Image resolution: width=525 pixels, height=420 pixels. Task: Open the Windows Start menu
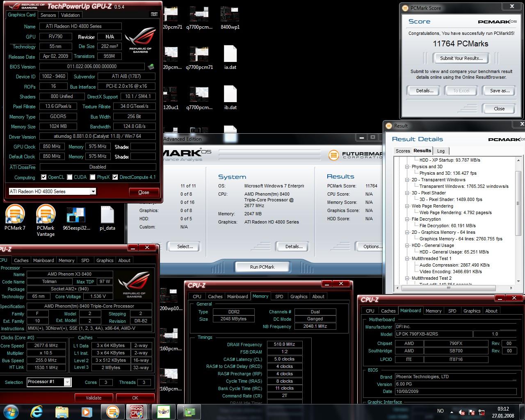pos(11,411)
